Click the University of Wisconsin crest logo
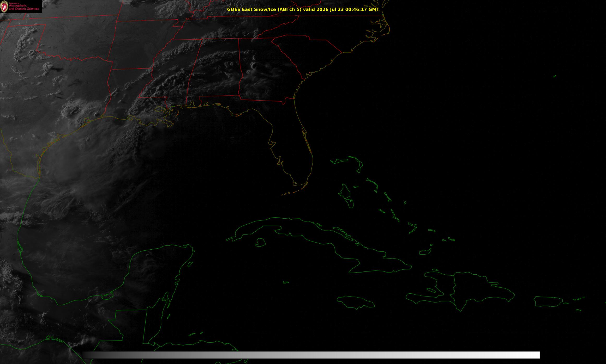 [4, 7]
